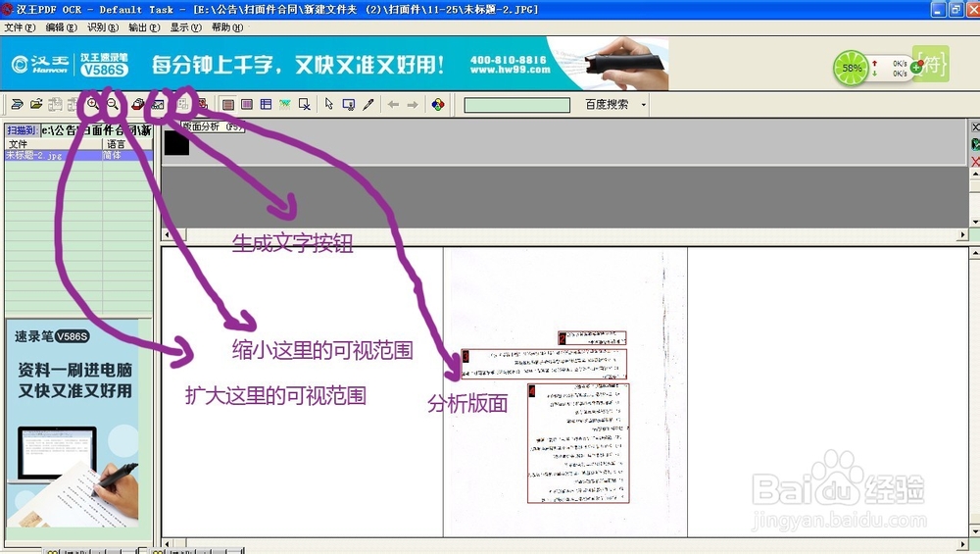Click thumbnail strip vertical scroll-up arrow

[x=975, y=174]
